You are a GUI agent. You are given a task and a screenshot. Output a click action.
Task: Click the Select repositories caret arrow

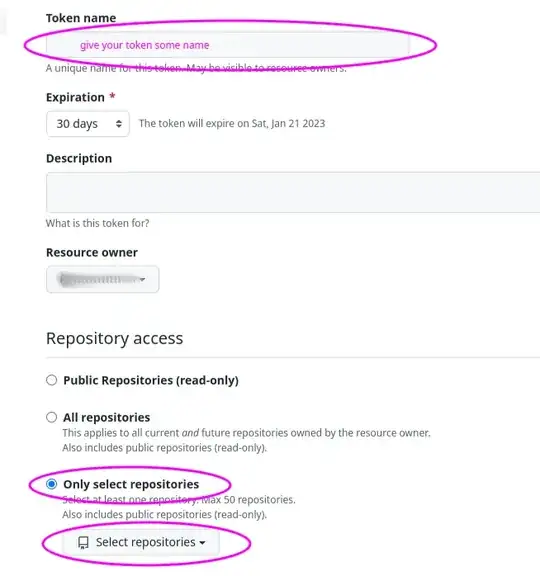pyautogui.click(x=202, y=543)
